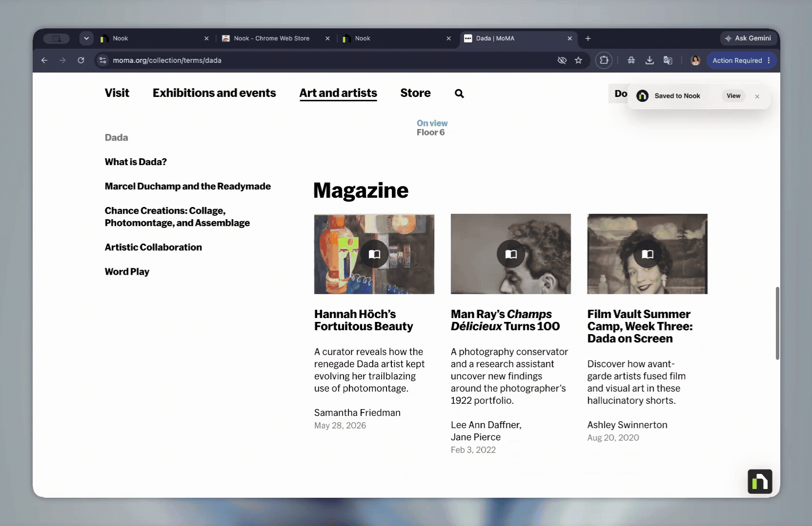Reload the MoMA Dada page

pos(81,60)
